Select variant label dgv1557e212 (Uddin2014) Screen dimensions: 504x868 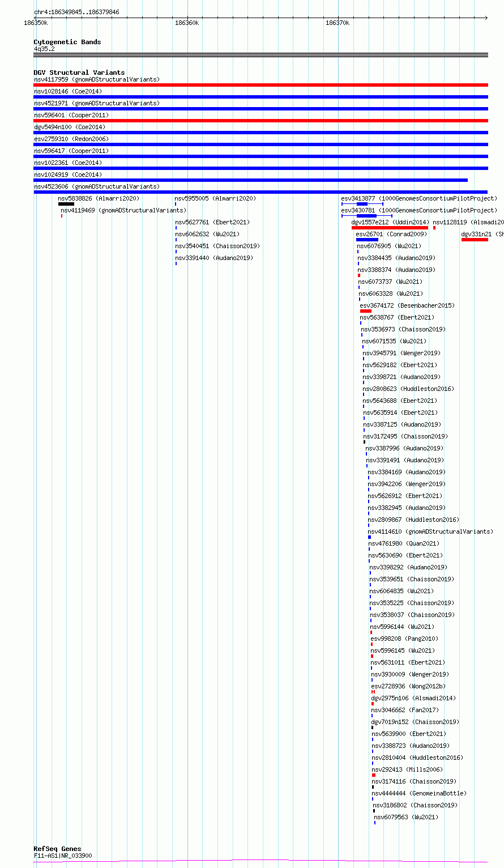point(390,222)
